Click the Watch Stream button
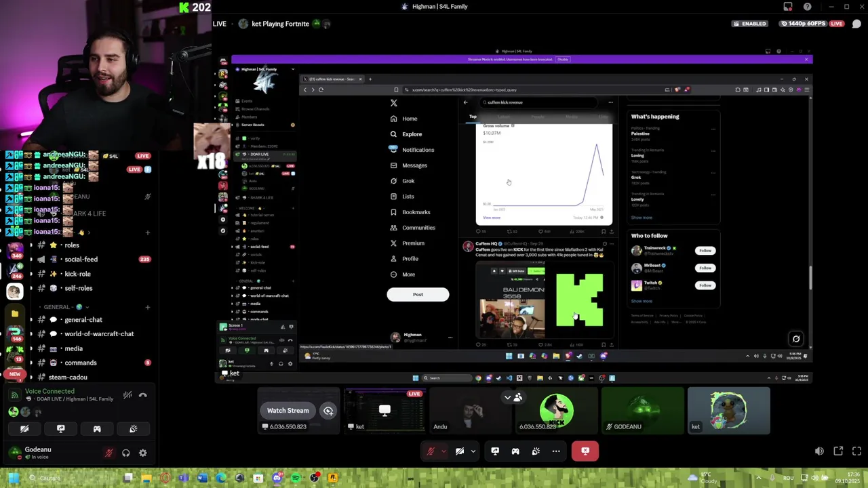This screenshot has height=488, width=868. pyautogui.click(x=288, y=411)
